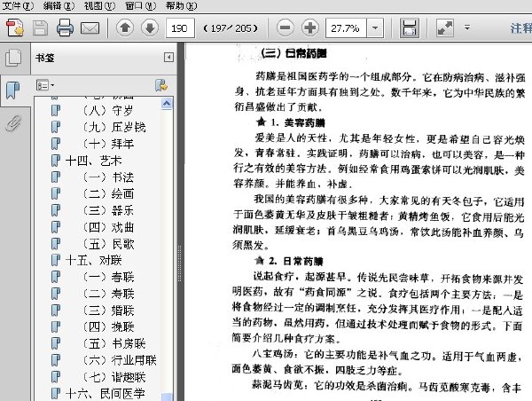This screenshot has width=532, height=401.
Task: Select the 十四、艺术 bookmark
Action: click(x=93, y=161)
